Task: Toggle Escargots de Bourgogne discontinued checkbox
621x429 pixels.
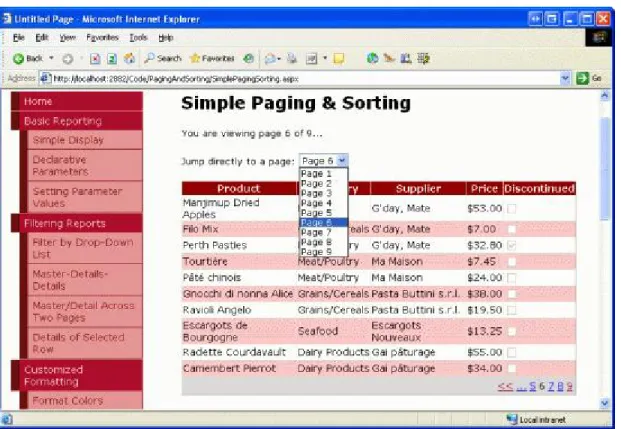Action: pyautogui.click(x=512, y=331)
